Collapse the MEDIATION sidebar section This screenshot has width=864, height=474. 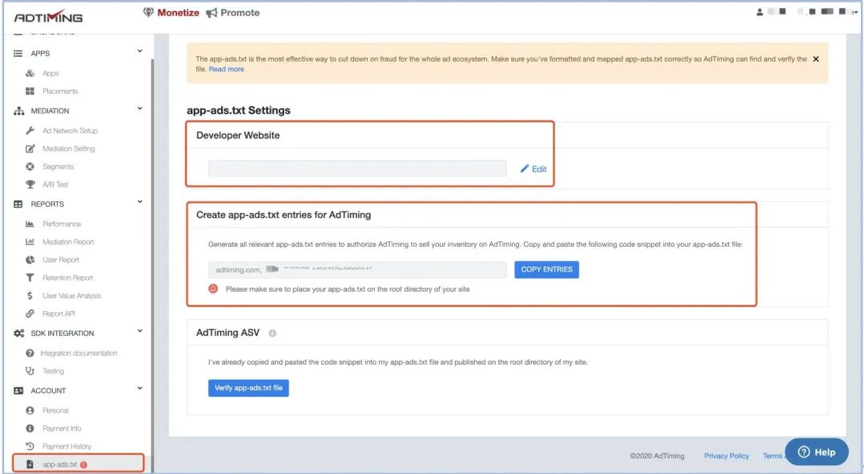pyautogui.click(x=139, y=109)
